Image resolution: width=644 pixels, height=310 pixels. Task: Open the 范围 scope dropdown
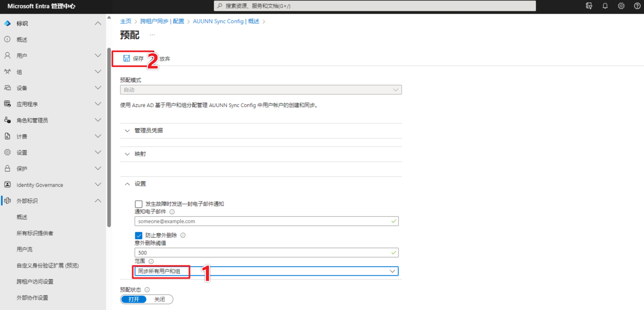tap(266, 271)
